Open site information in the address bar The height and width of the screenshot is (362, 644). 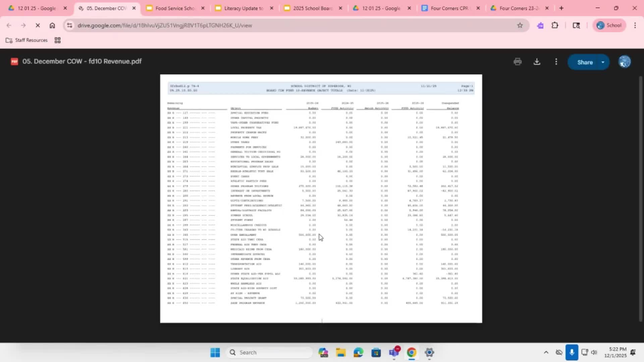(x=69, y=25)
